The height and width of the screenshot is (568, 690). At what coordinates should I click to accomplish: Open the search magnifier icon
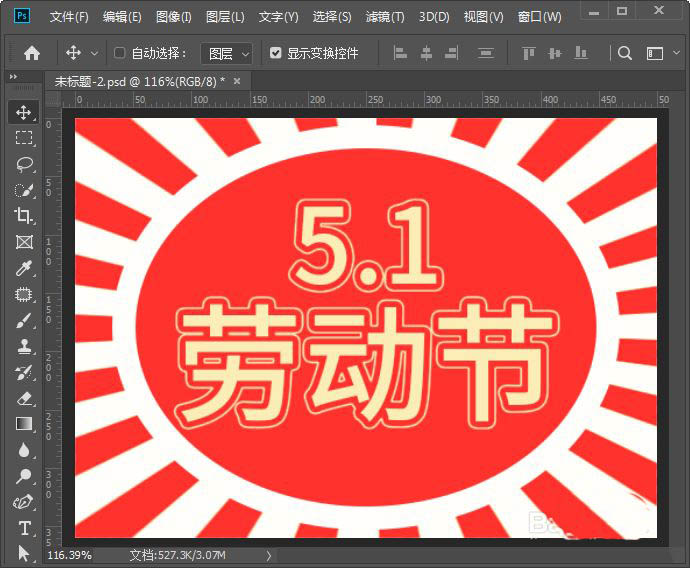pos(625,53)
